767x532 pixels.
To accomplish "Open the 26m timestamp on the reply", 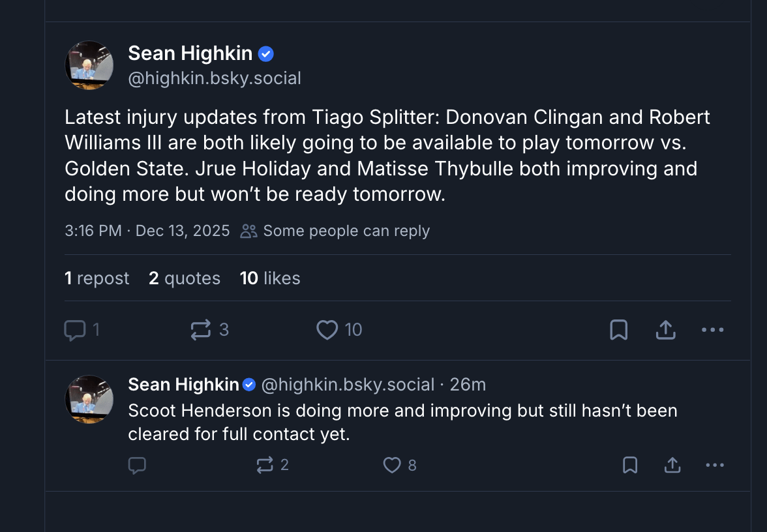I will [468, 385].
